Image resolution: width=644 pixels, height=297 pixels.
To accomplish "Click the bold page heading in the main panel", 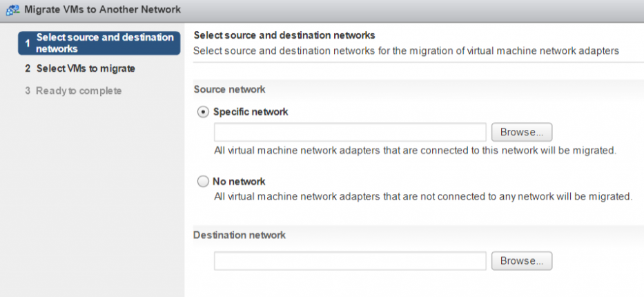I will 284,35.
